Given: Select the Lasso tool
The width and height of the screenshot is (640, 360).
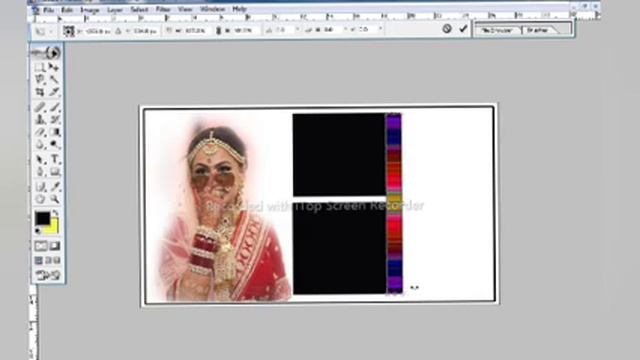Looking at the screenshot, I should (40, 80).
